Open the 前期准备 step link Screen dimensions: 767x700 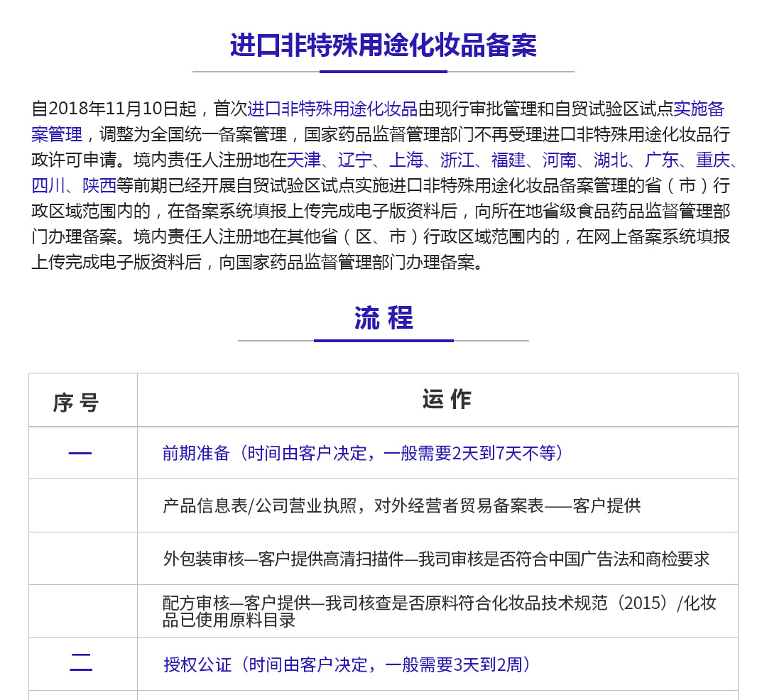(x=196, y=453)
